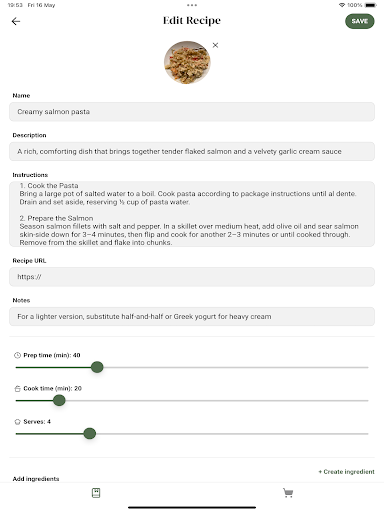Tap the Wi-Fi status icon
This screenshot has width=384, height=512.
[x=342, y=5]
